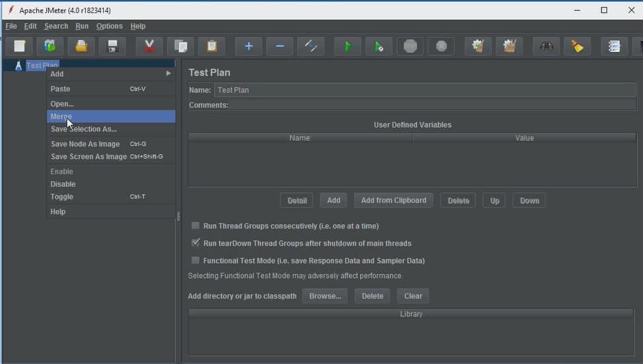The image size is (643, 364).
Task: Choose Open... from context menu
Action: point(111,104)
